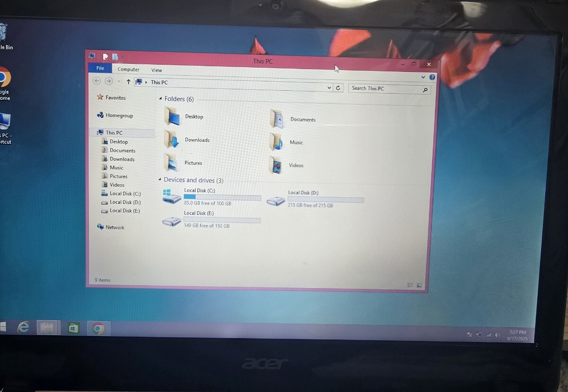Collapse the Devices and drives (3) group

tap(160, 180)
